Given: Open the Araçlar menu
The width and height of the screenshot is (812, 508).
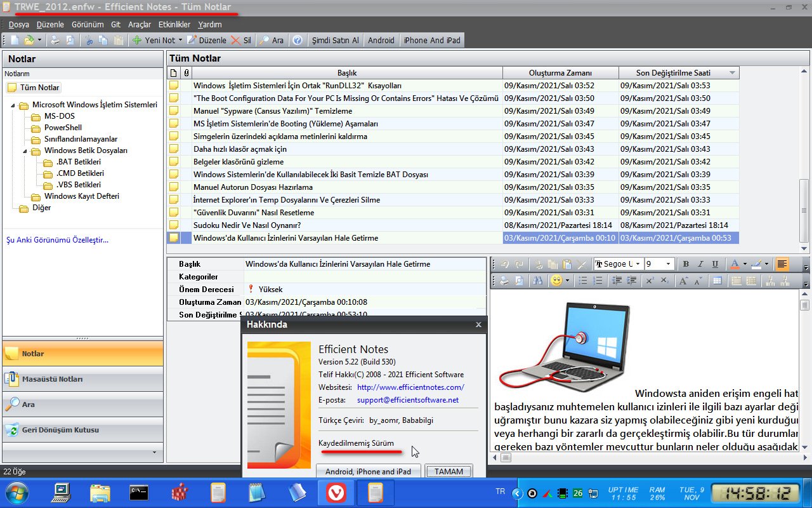Looking at the screenshot, I should 140,24.
